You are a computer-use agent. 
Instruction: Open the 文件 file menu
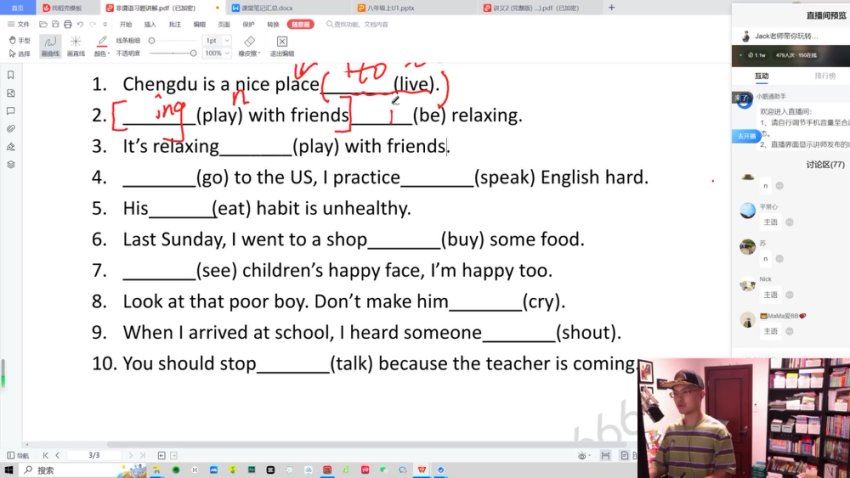(19, 22)
